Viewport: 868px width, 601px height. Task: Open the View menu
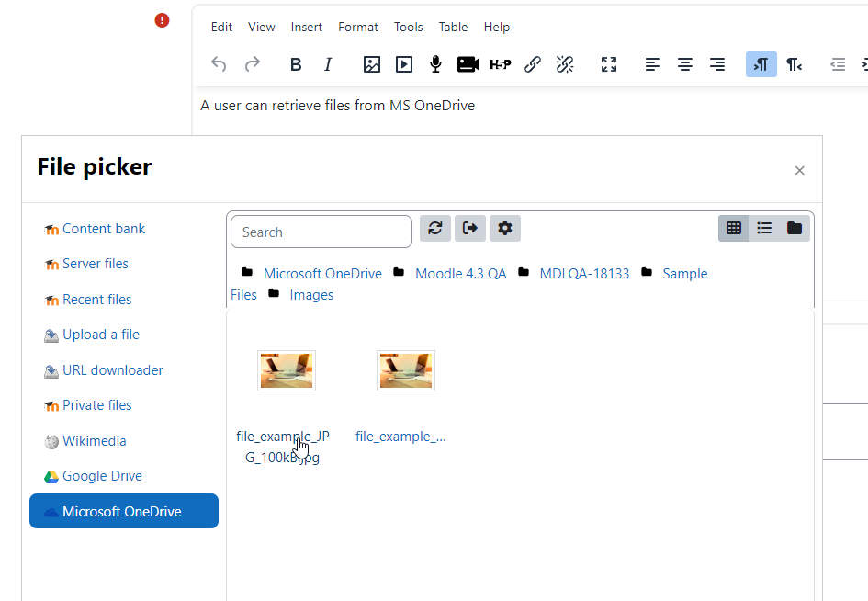261,28
